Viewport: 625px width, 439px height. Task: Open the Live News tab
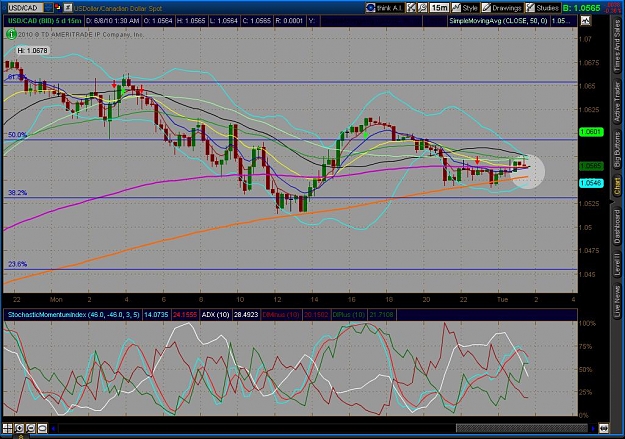coord(617,299)
